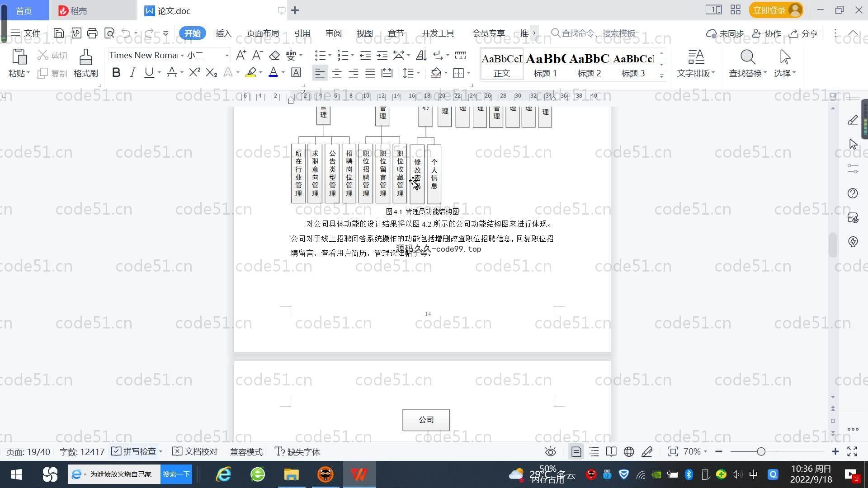868x488 pixels.
Task: Switch to the 页面布局 tab
Action: [x=263, y=33]
